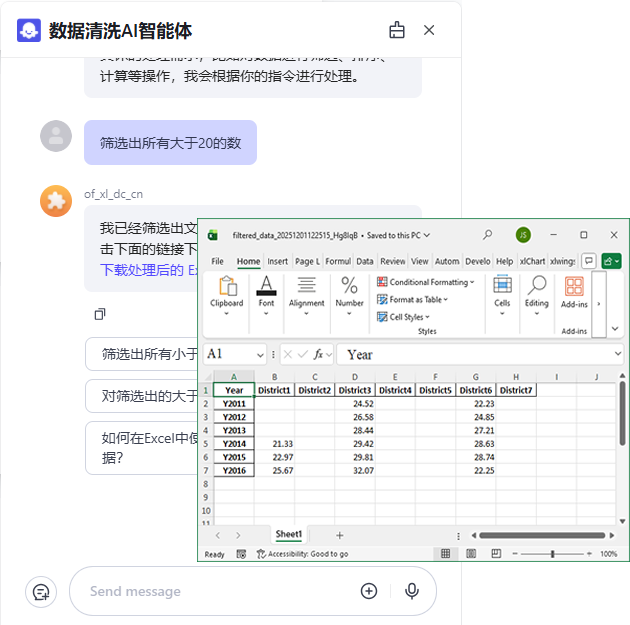Open the View ribbon tab
Screen dimensions: 630x625
point(419,261)
